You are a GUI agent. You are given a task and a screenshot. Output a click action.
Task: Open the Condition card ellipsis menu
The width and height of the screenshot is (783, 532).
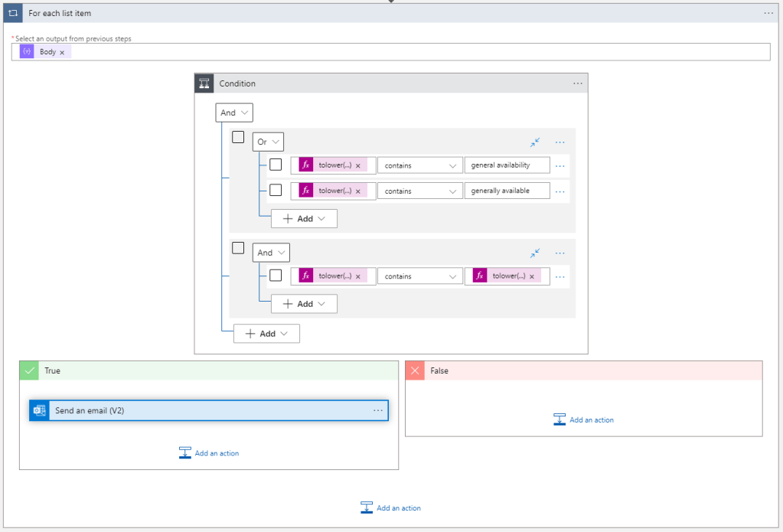(x=578, y=83)
